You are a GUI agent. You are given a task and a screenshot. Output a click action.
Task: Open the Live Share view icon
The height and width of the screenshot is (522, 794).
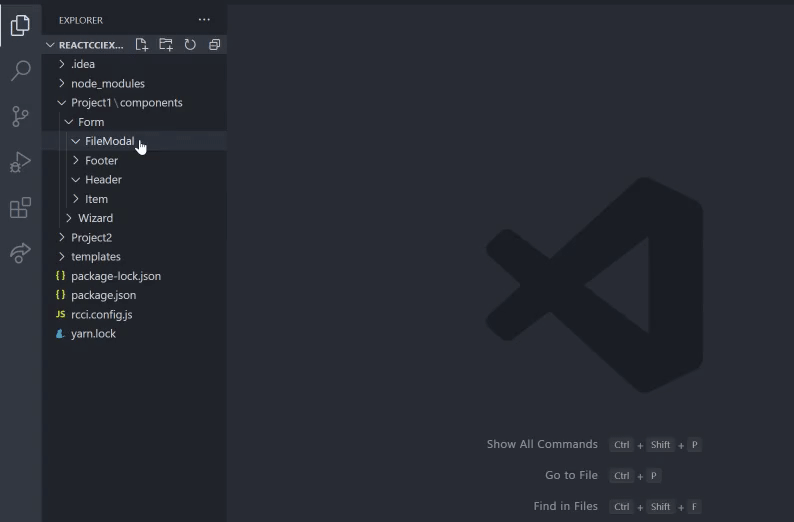click(x=20, y=253)
